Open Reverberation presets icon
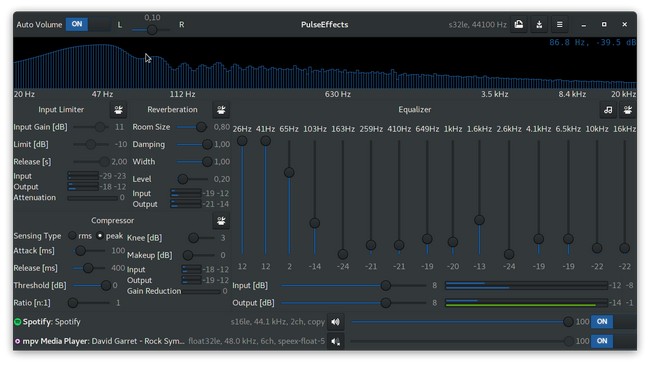Screen dimensions: 650x365 click(x=221, y=110)
